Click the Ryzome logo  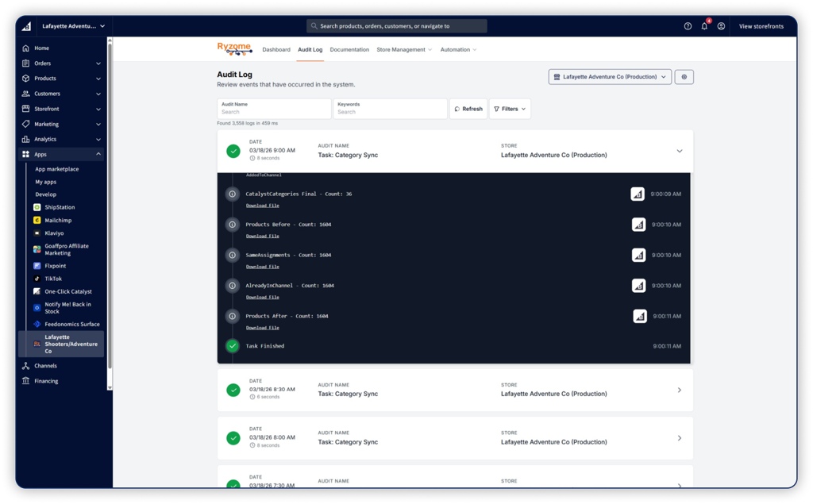click(x=234, y=49)
